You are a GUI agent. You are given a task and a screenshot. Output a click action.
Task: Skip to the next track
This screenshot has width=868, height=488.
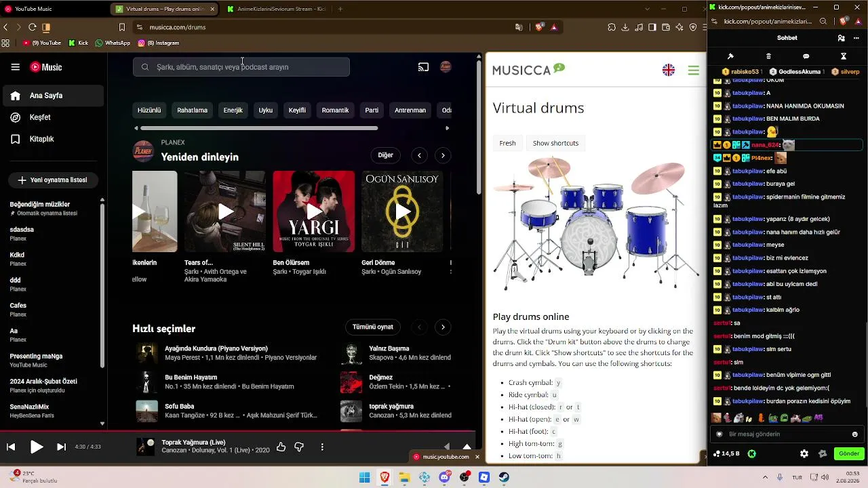pos(61,447)
